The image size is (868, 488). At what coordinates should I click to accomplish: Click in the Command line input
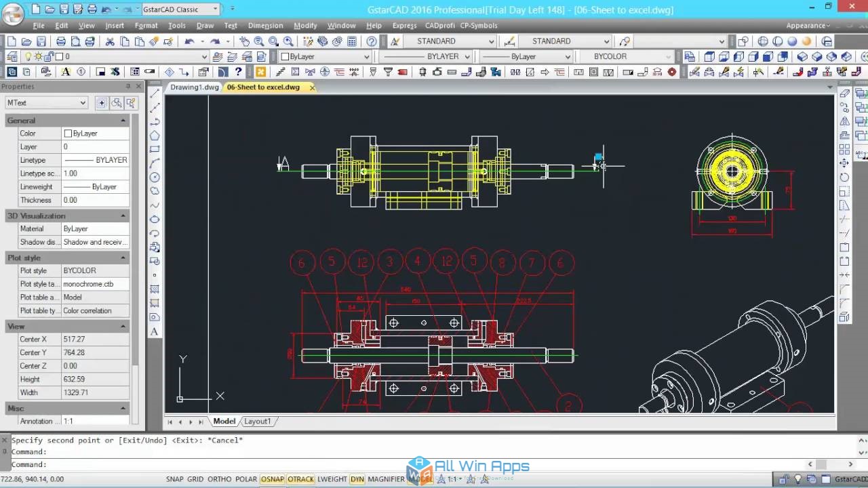point(427,464)
